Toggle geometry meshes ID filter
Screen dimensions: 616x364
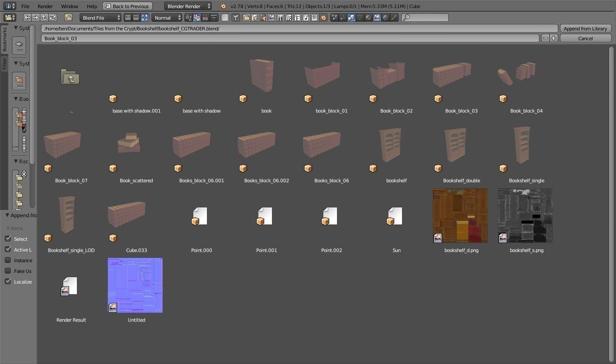pyautogui.click(x=359, y=18)
